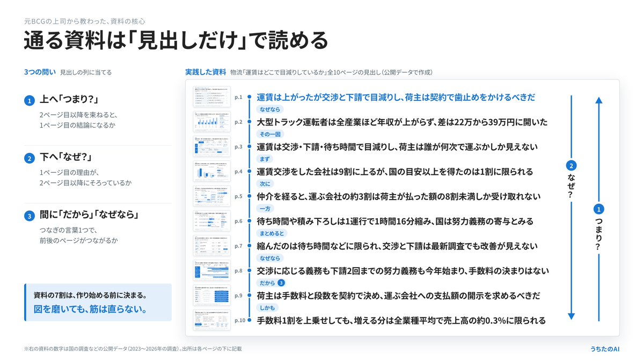The image size is (644, 362).
Task: Click the '一方' connector pill
Action: point(265,209)
